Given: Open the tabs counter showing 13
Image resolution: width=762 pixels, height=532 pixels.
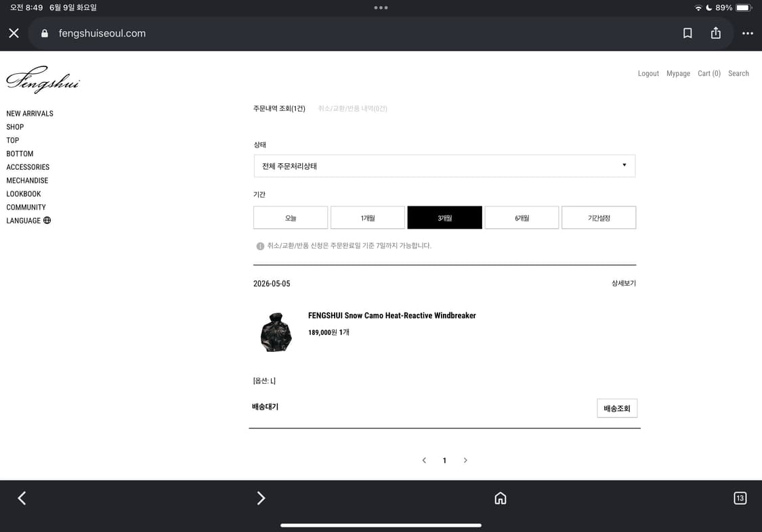Looking at the screenshot, I should (740, 498).
